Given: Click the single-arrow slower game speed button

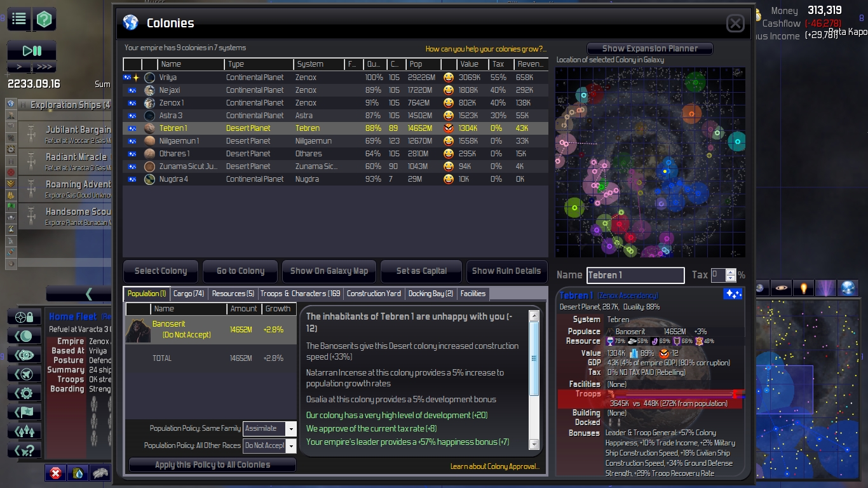Looking at the screenshot, I should pyautogui.click(x=20, y=67).
